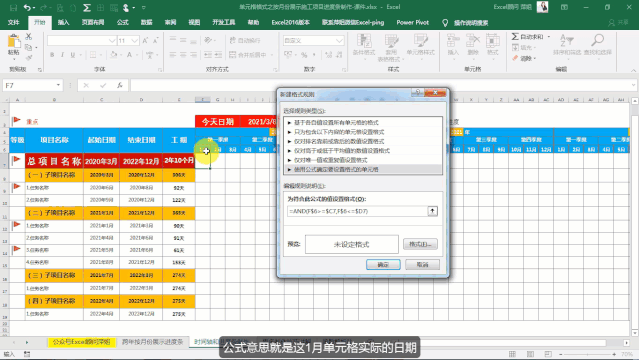Viewport: 639px width, 360px height.
Task: Click the zoom slider in status bar
Action: tap(587, 354)
